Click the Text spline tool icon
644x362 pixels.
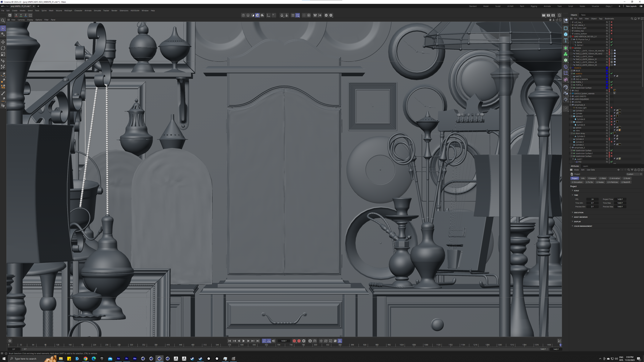(566, 40)
